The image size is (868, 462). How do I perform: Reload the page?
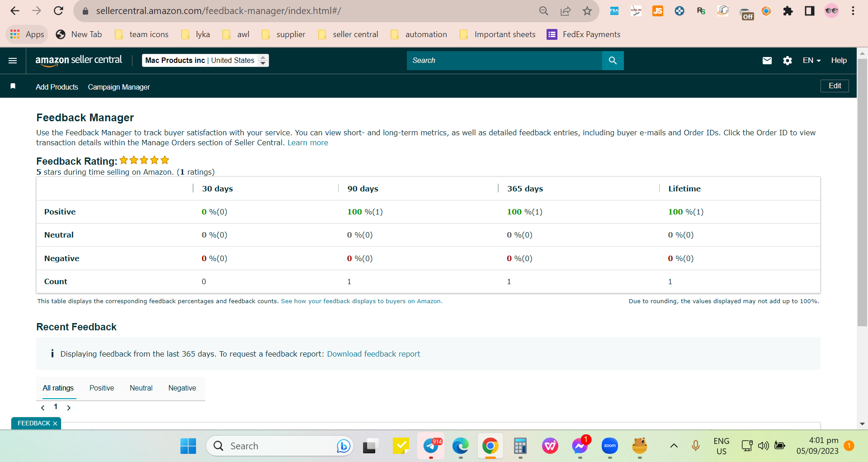[58, 11]
